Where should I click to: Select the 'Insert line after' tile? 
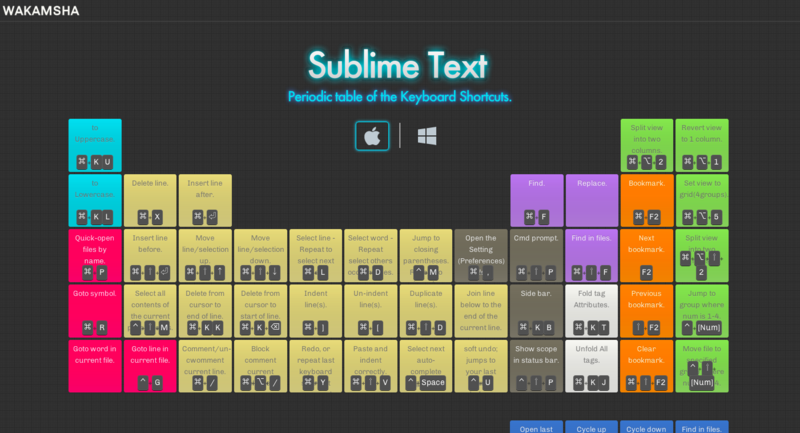click(205, 200)
